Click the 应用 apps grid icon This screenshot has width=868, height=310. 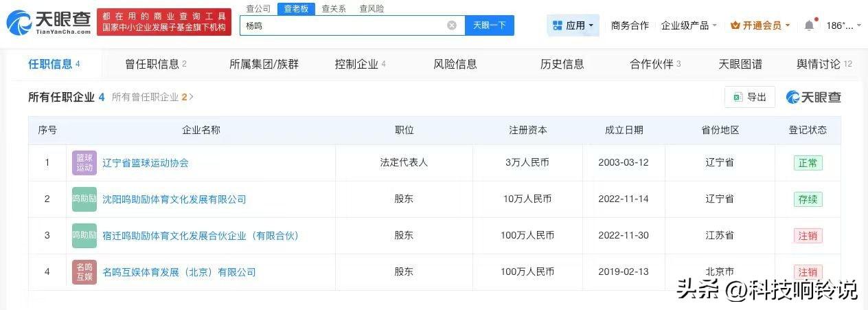(558, 25)
